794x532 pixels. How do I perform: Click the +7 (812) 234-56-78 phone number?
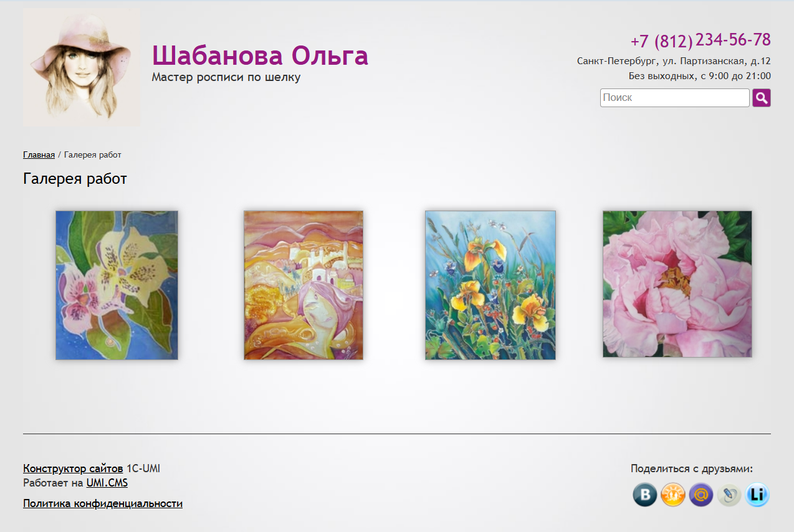pyautogui.click(x=701, y=40)
